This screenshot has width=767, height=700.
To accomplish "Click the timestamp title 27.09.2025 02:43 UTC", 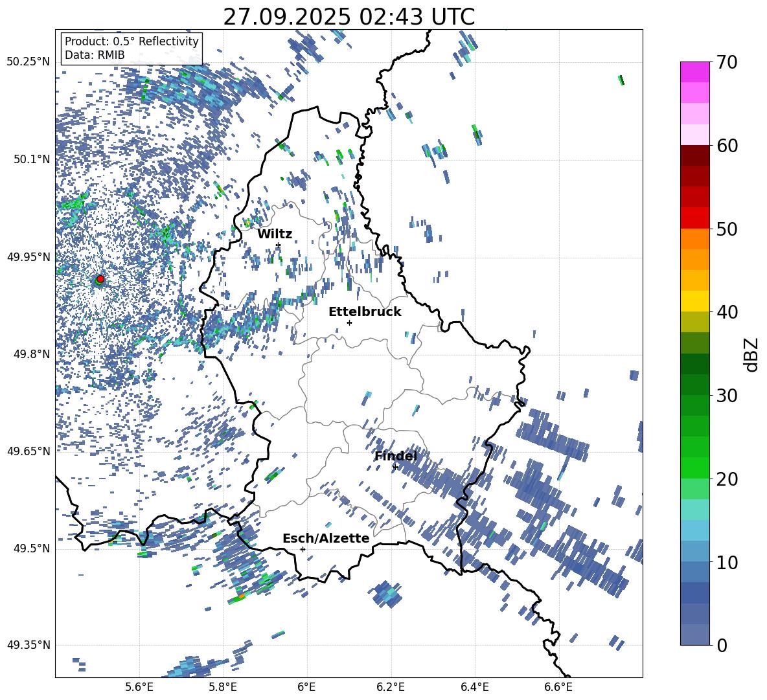I will (349, 17).
